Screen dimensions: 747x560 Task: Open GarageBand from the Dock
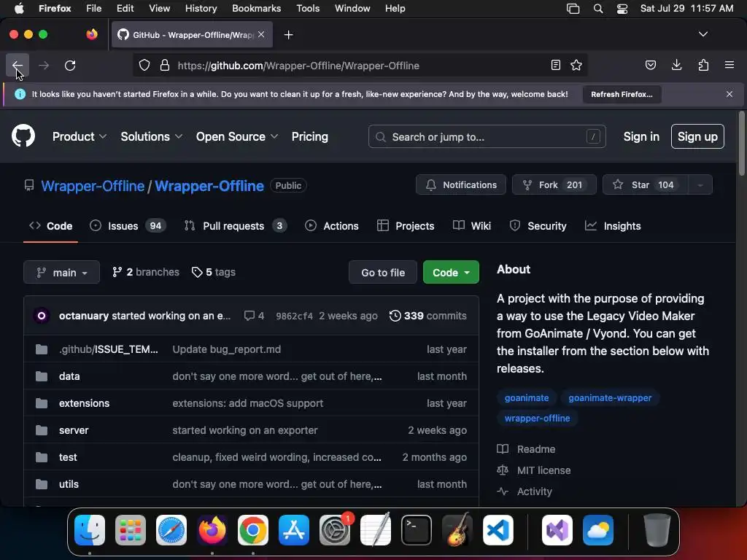pos(457,530)
